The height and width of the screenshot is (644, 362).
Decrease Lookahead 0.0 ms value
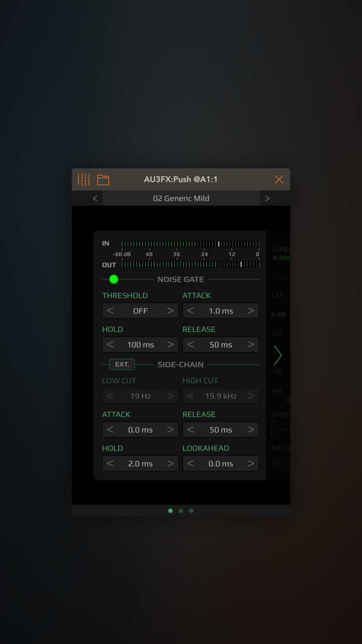tap(191, 463)
